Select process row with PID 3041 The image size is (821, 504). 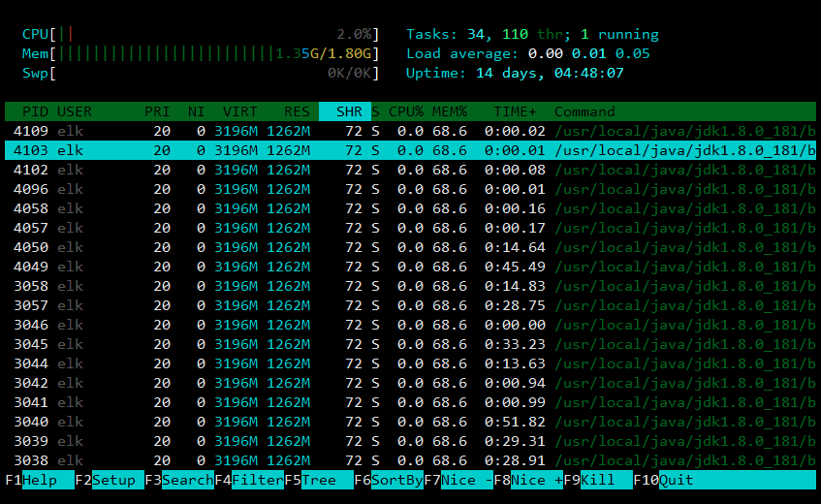pyautogui.click(x=411, y=402)
